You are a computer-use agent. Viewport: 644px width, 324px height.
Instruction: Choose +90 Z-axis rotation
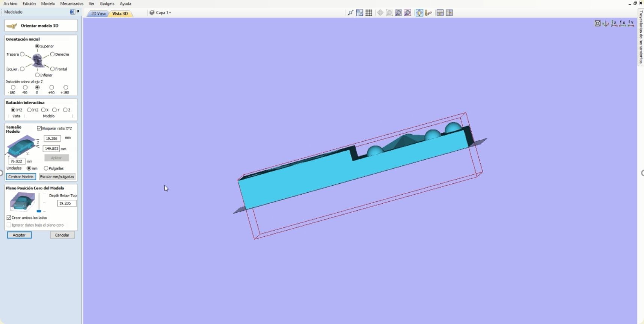click(x=52, y=87)
